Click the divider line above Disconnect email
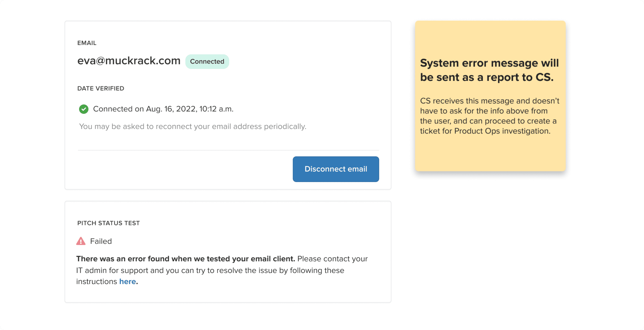Viewport: 644px width, 330px height. 228,150
